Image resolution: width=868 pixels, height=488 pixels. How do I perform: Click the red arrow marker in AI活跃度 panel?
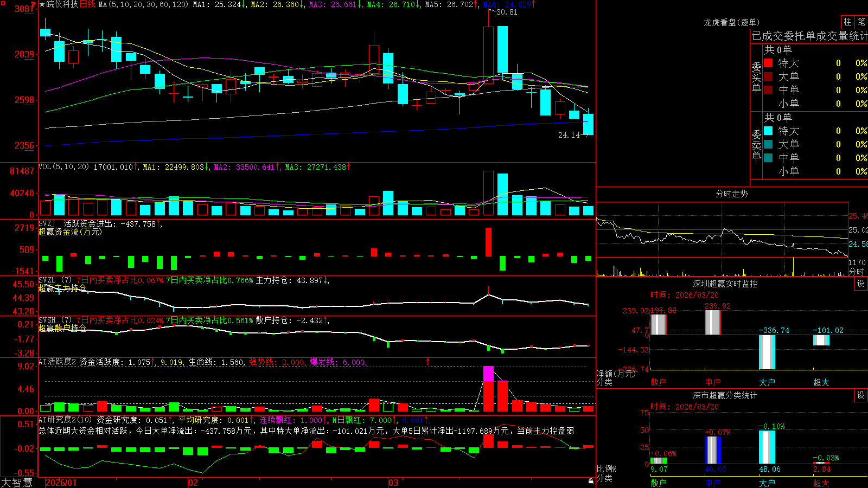(427, 361)
